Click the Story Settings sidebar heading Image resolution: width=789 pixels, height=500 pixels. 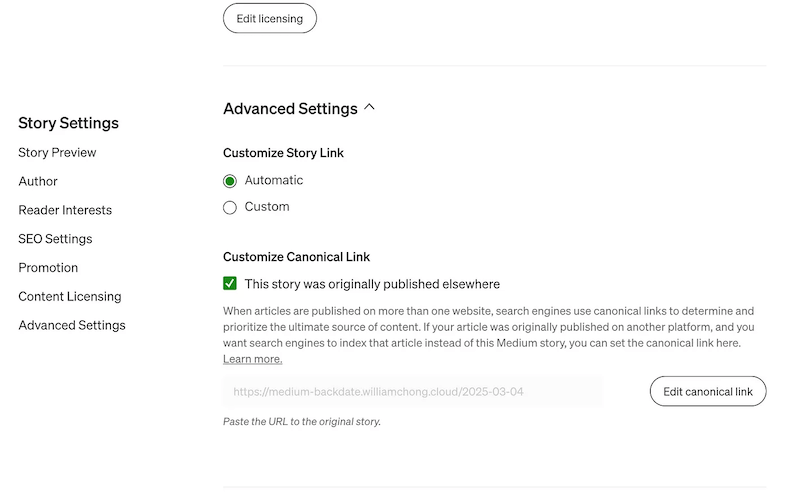pos(68,123)
